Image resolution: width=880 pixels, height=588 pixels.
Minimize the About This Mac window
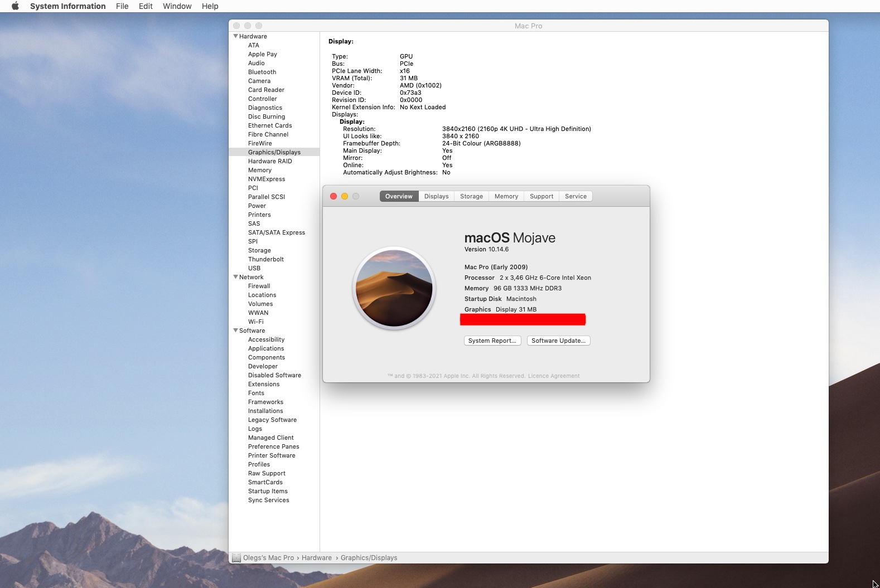tap(345, 196)
